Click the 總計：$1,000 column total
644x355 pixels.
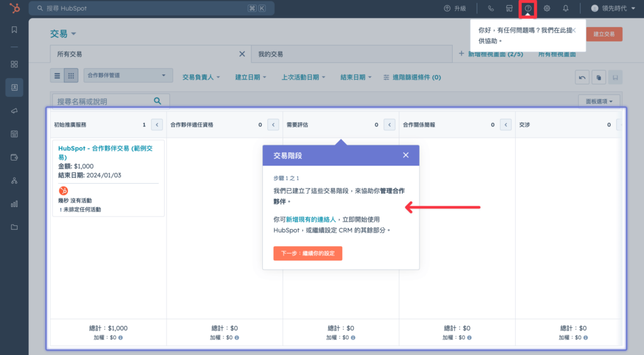point(108,329)
